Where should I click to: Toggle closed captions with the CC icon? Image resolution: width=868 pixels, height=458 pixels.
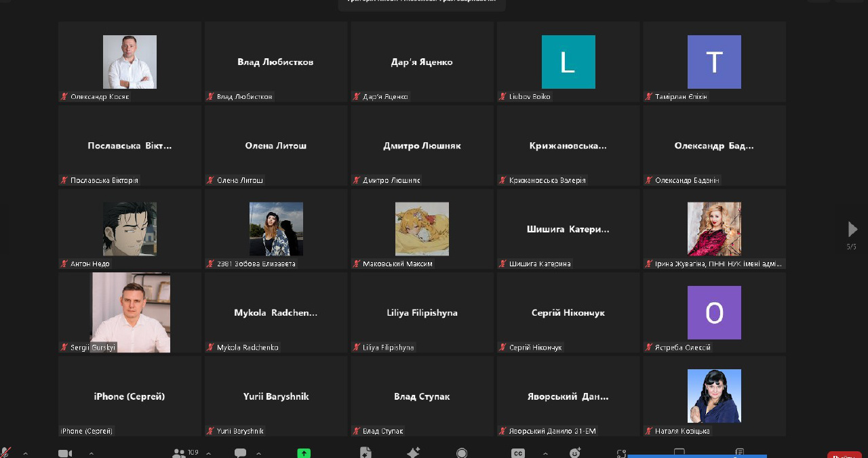click(517, 453)
